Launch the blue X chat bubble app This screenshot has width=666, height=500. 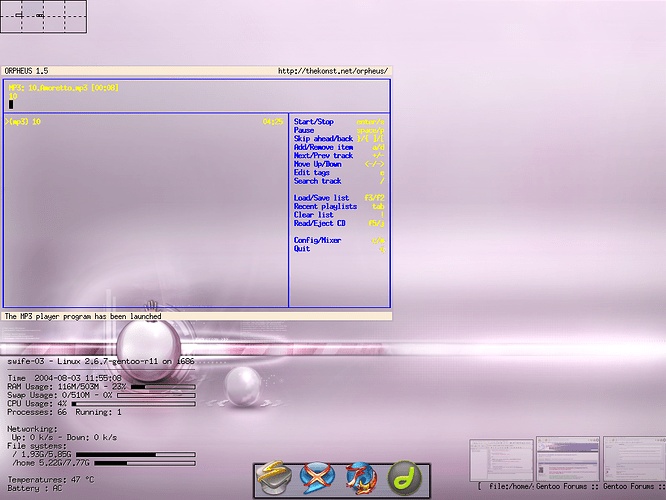pos(318,477)
